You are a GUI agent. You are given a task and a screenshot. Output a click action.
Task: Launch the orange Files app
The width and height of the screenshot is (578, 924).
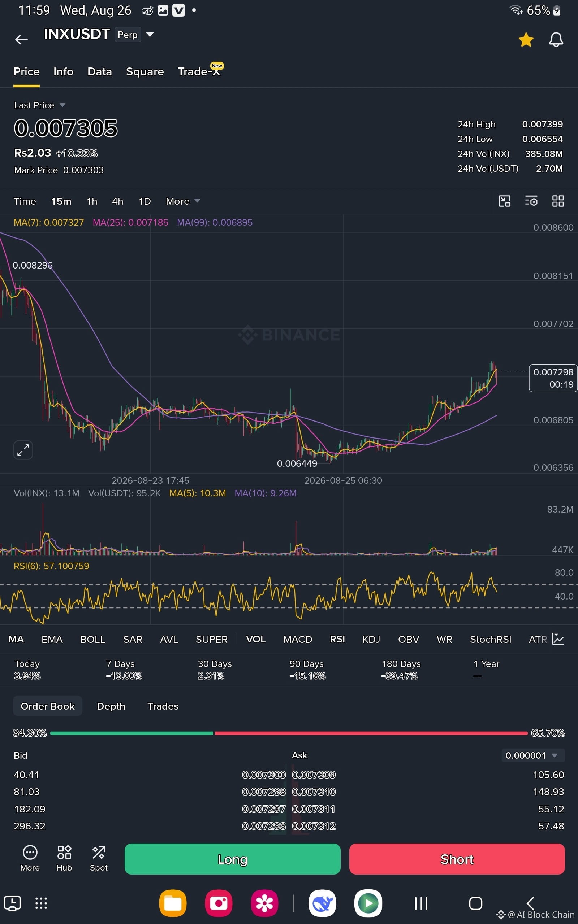(x=173, y=903)
